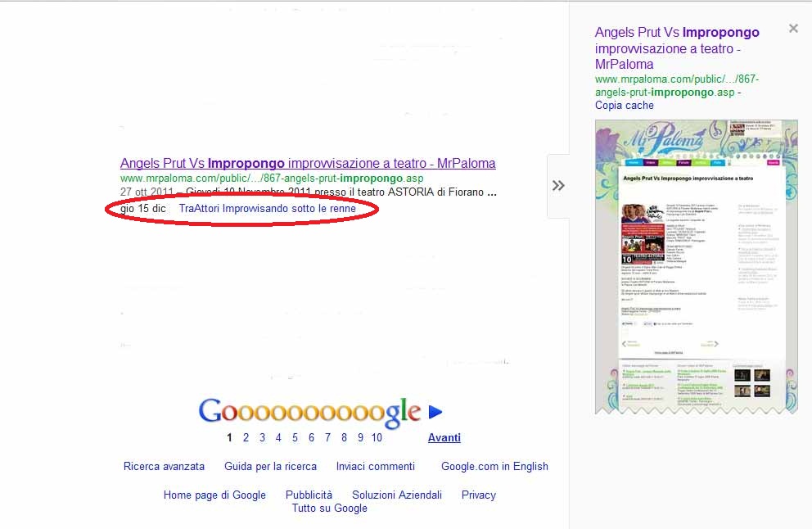The image size is (812, 529).
Task: Switch to Google.com in English
Action: [x=494, y=467]
